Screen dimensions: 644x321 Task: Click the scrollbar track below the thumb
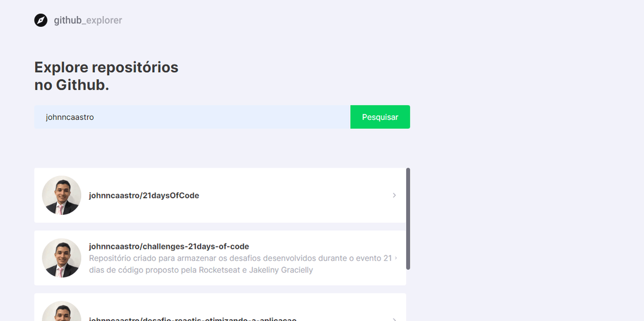[408, 295]
